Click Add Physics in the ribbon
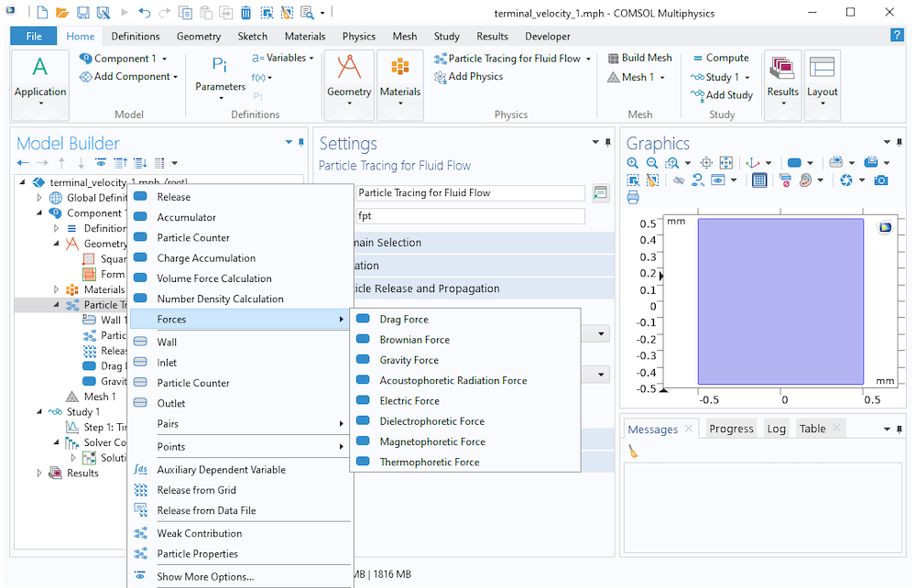 (468, 77)
